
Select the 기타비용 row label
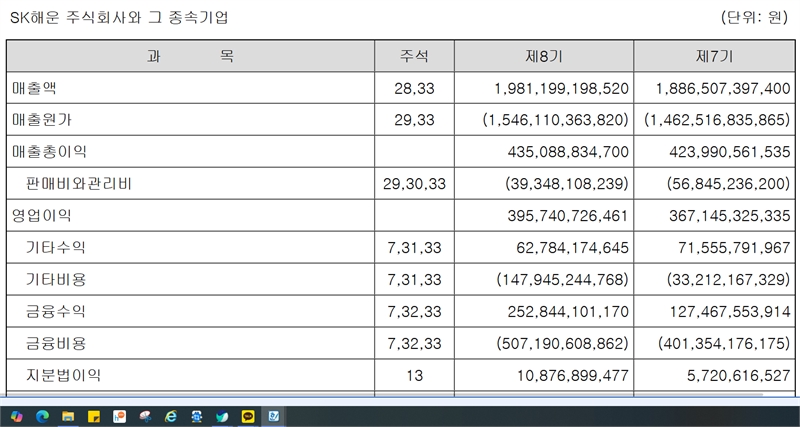[x=56, y=279]
